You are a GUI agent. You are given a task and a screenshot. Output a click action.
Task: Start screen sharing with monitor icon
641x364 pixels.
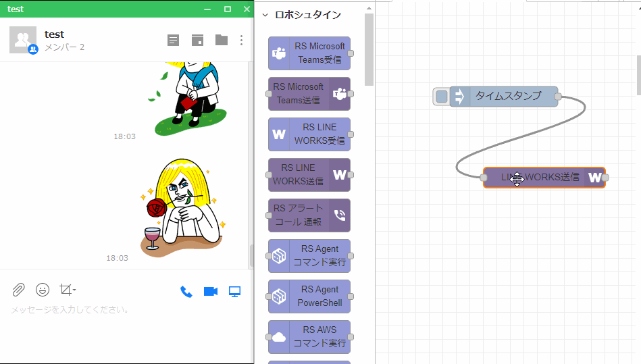coord(234,291)
